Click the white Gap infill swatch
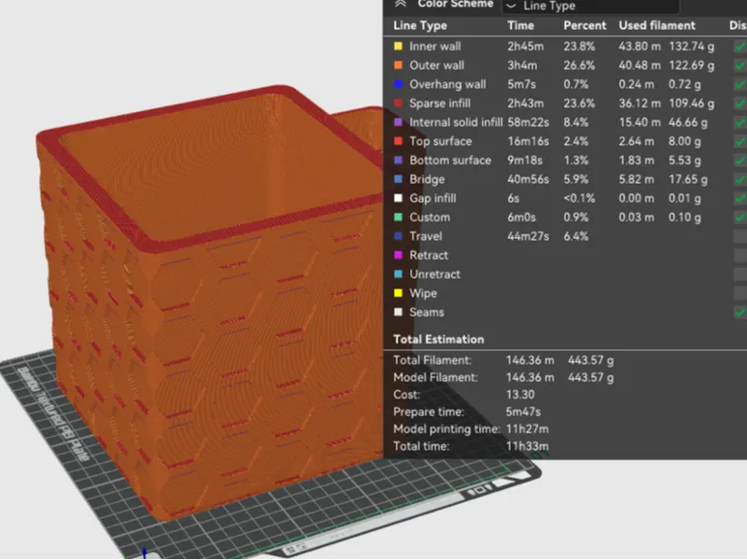Image resolution: width=747 pixels, height=560 pixels. [399, 198]
